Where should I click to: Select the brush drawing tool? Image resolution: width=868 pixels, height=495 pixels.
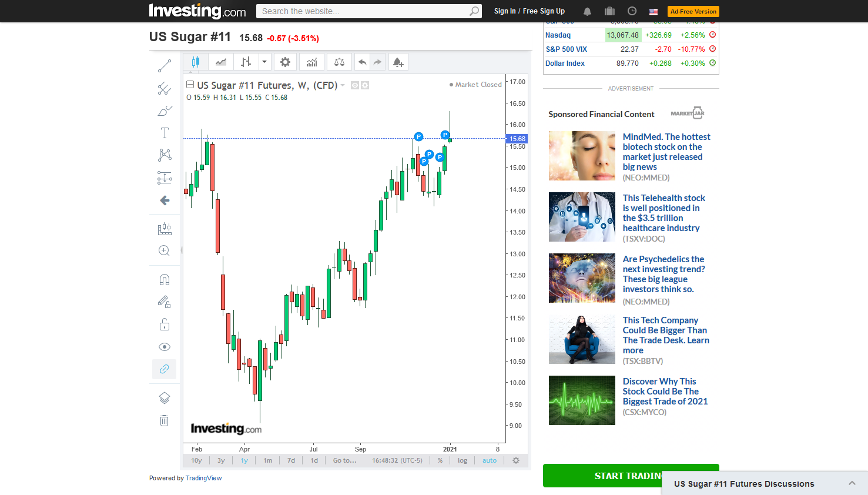point(165,111)
